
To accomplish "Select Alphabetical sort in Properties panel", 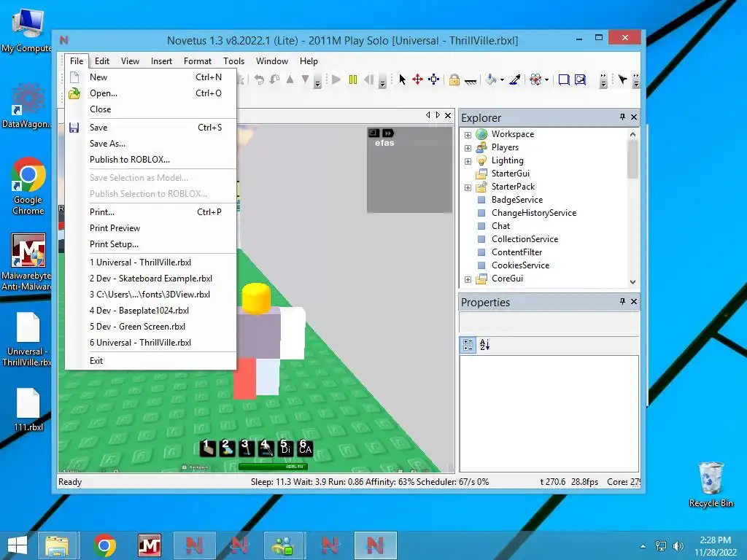I will pos(484,345).
